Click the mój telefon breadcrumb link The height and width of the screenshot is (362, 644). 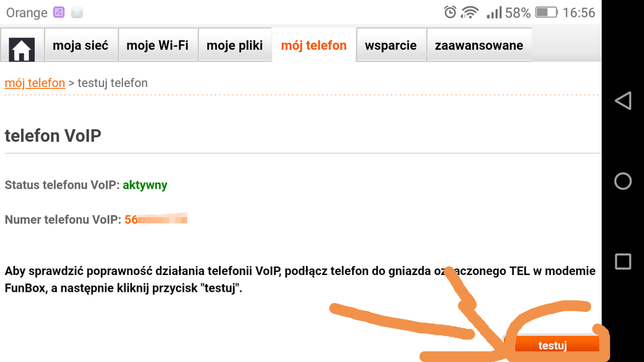point(35,83)
